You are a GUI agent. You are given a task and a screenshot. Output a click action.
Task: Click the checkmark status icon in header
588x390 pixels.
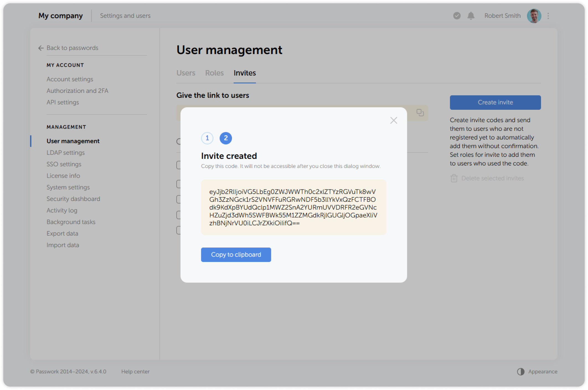pos(457,16)
